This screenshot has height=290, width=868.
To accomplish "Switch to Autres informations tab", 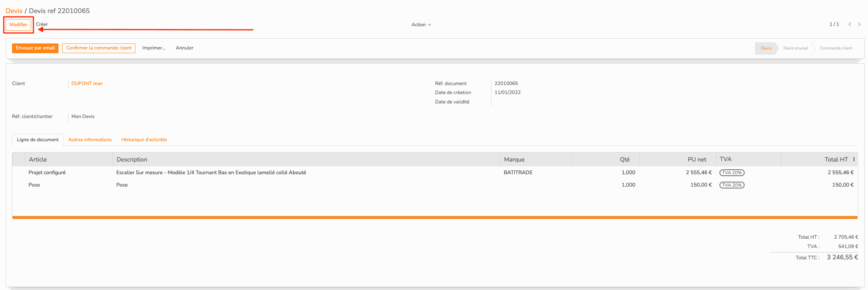I will [x=90, y=140].
